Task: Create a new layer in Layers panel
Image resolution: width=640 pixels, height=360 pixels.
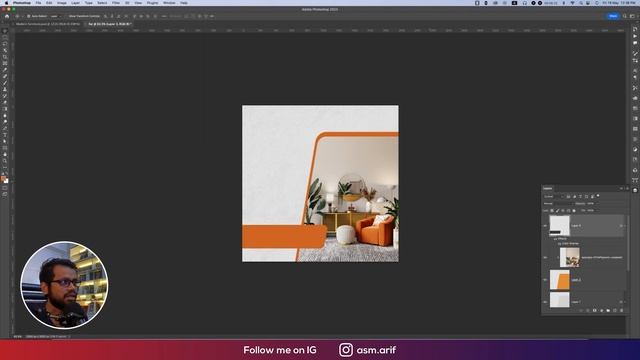Action: click(x=615, y=311)
